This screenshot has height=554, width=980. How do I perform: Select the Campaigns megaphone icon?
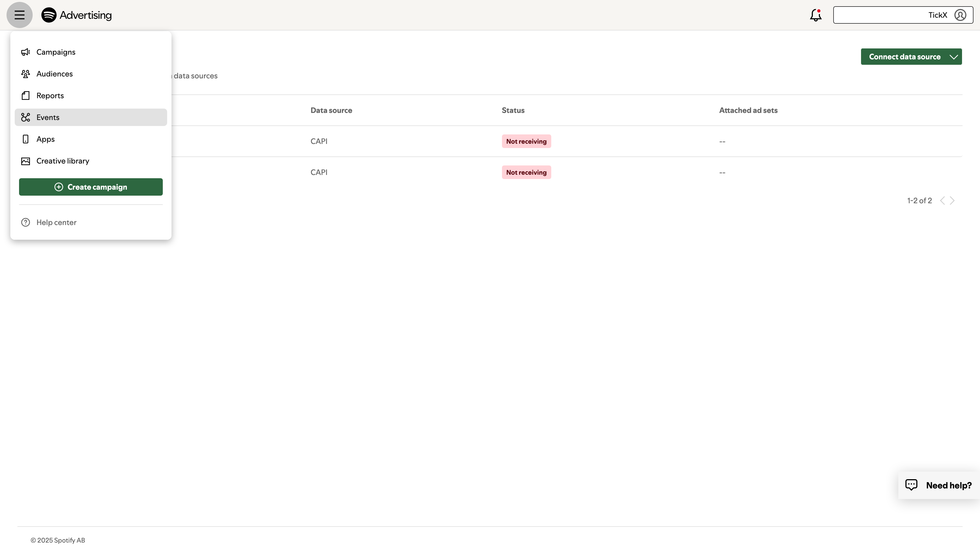coord(25,52)
